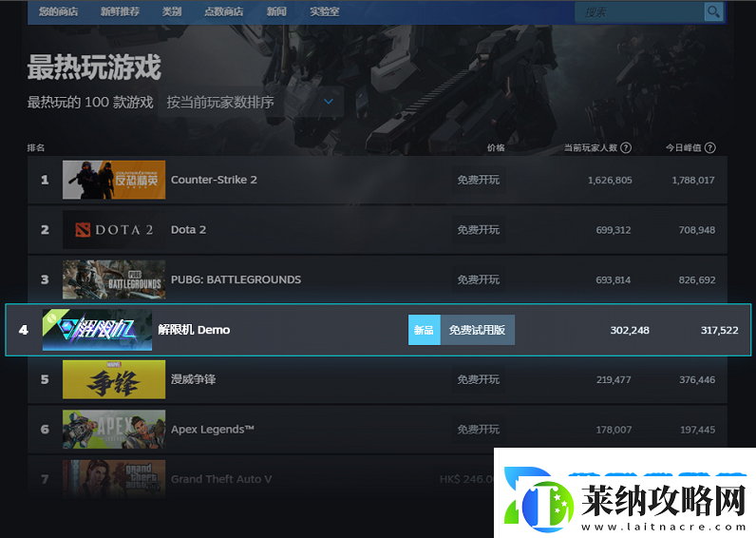756x538 pixels.
Task: Click the 最热玩游戏 page heading
Action: 94,67
